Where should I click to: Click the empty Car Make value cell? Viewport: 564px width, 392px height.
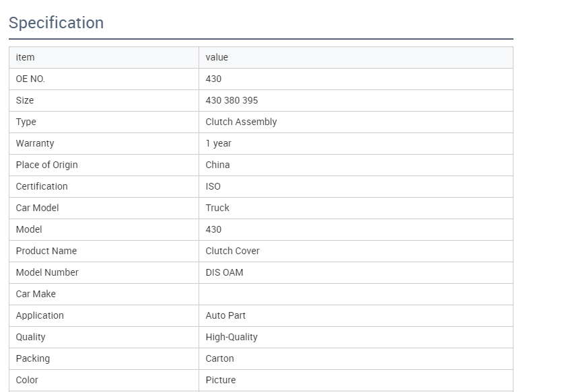coord(355,294)
